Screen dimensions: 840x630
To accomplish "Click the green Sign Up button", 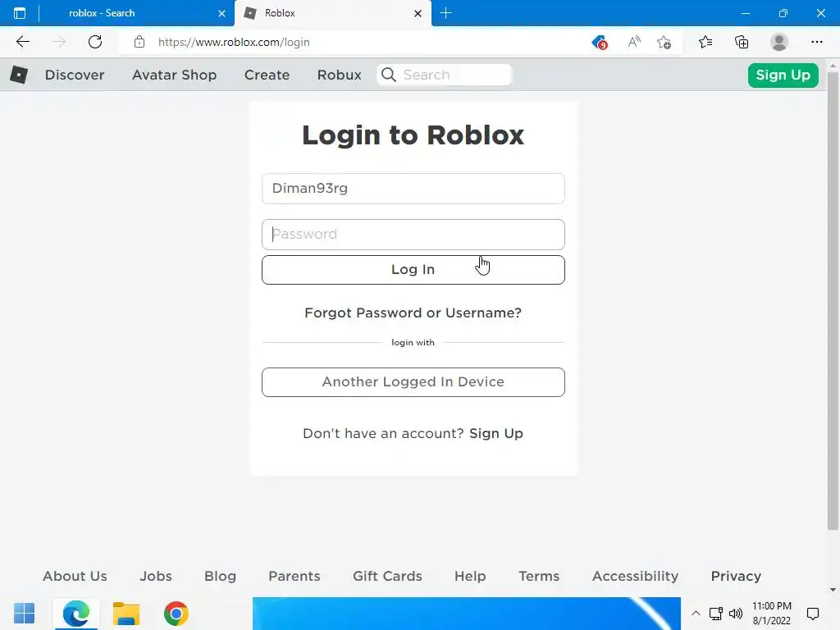I will [783, 75].
